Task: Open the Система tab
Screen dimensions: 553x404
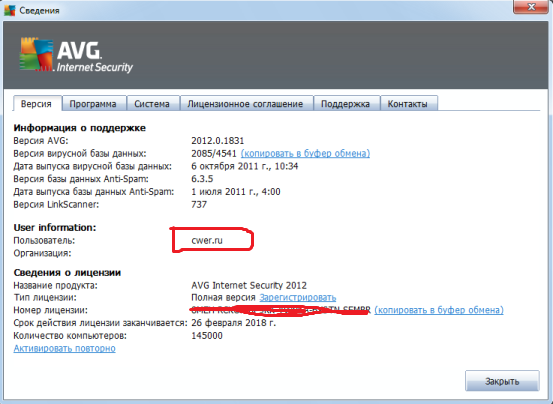Action: (153, 104)
